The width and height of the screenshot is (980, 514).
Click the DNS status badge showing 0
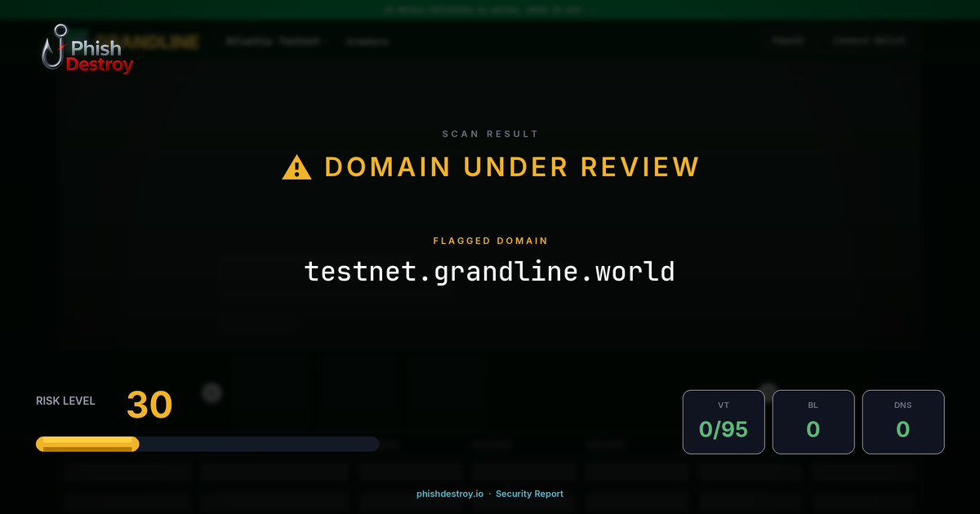point(903,422)
